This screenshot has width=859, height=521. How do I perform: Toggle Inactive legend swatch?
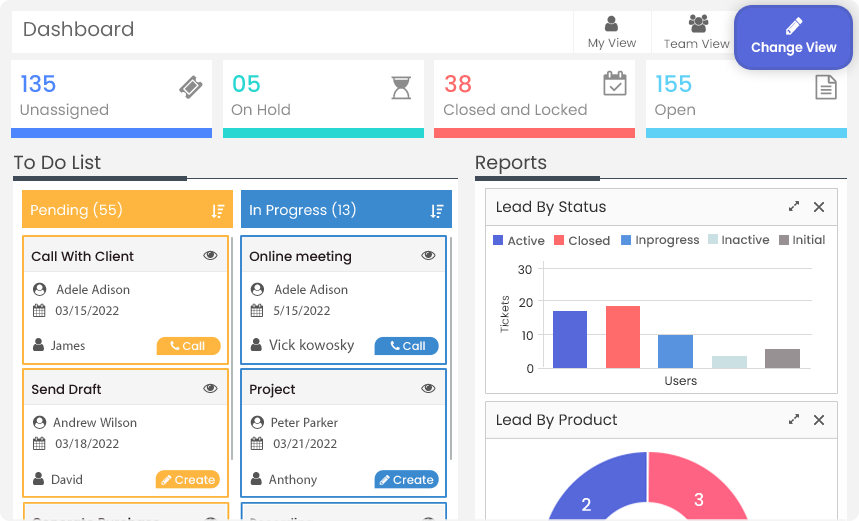[x=713, y=239]
